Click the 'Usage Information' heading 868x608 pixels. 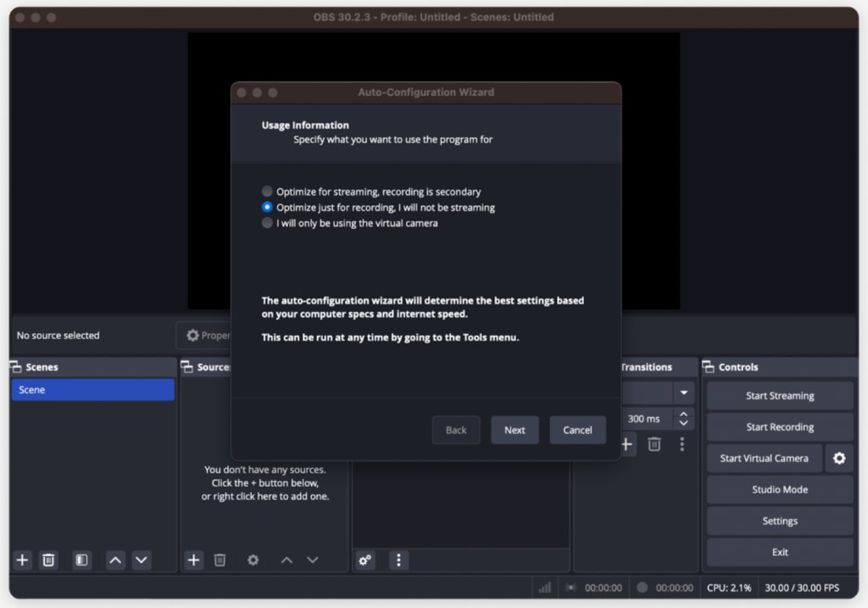(305, 126)
